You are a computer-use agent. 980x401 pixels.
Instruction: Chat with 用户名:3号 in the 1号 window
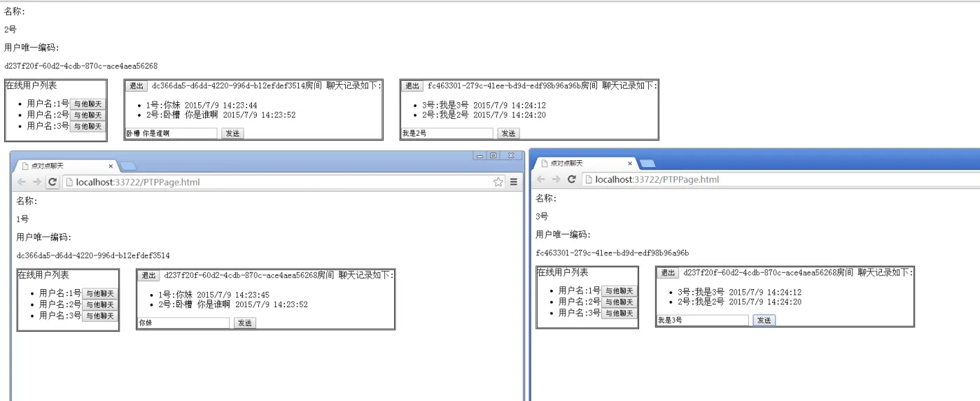100,316
